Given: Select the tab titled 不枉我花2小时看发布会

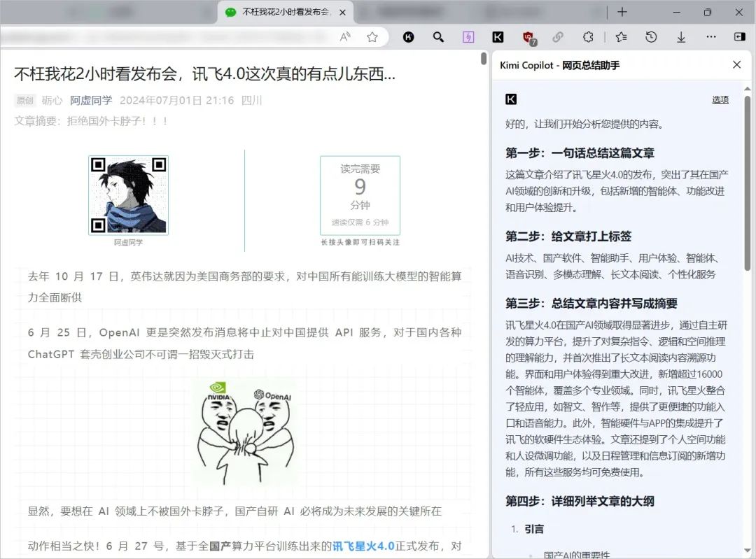Looking at the screenshot, I should (x=286, y=12).
